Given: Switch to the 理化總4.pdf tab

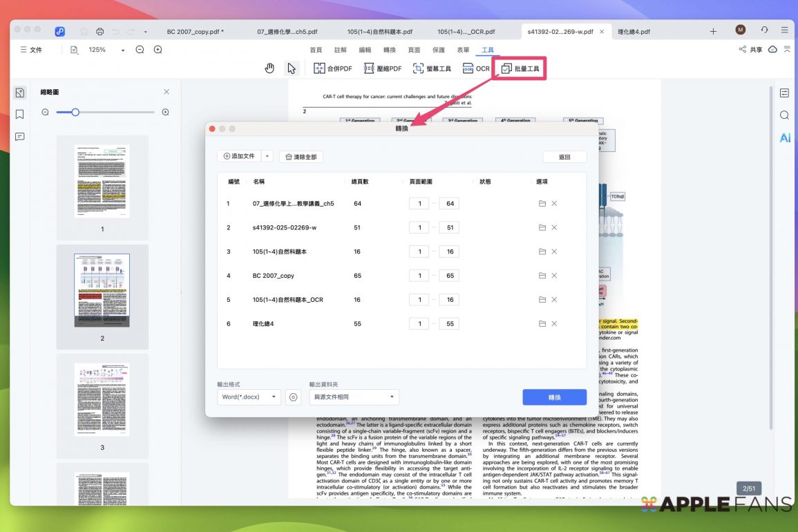Looking at the screenshot, I should (634, 32).
